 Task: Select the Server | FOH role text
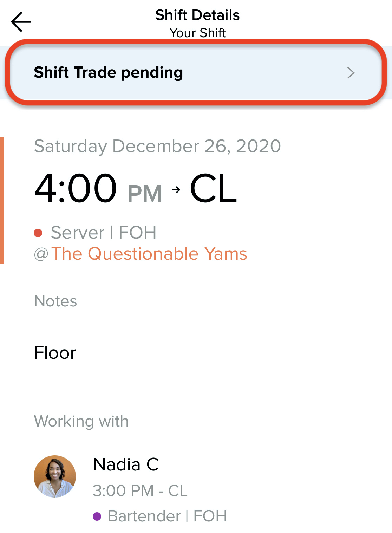pos(104,233)
